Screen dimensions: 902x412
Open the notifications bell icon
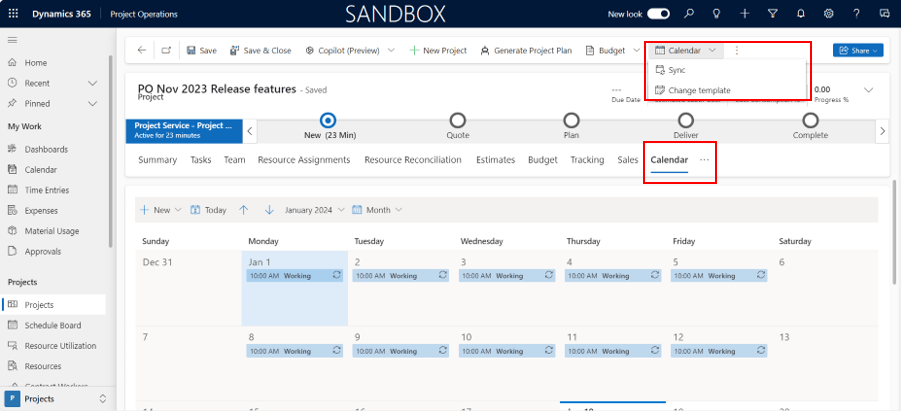(801, 14)
